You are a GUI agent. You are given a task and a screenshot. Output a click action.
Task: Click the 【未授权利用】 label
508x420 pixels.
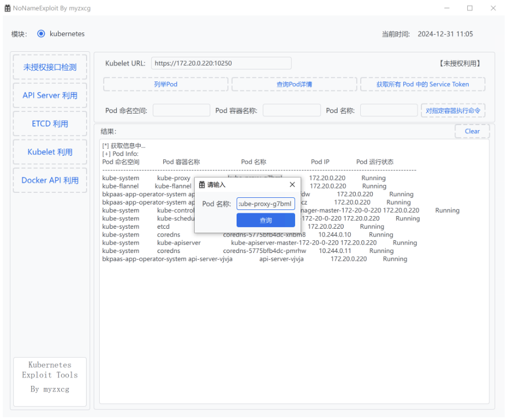pyautogui.click(x=459, y=63)
